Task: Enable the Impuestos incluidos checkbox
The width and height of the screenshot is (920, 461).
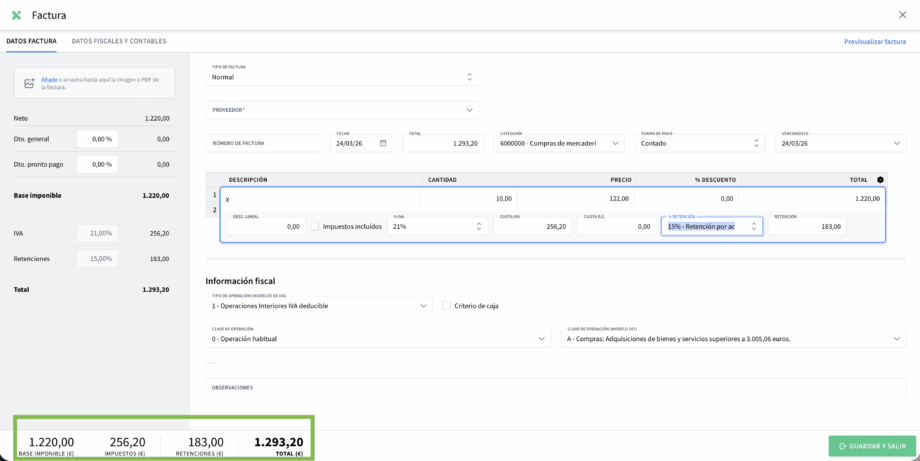Action: pos(315,227)
